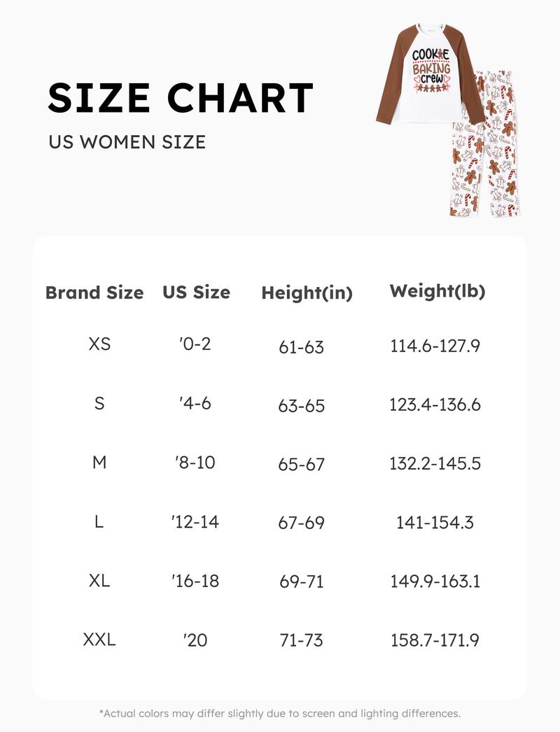Viewport: 560px width, 732px height.
Task: Click the 149.9-163.1 weight value
Action: point(435,582)
